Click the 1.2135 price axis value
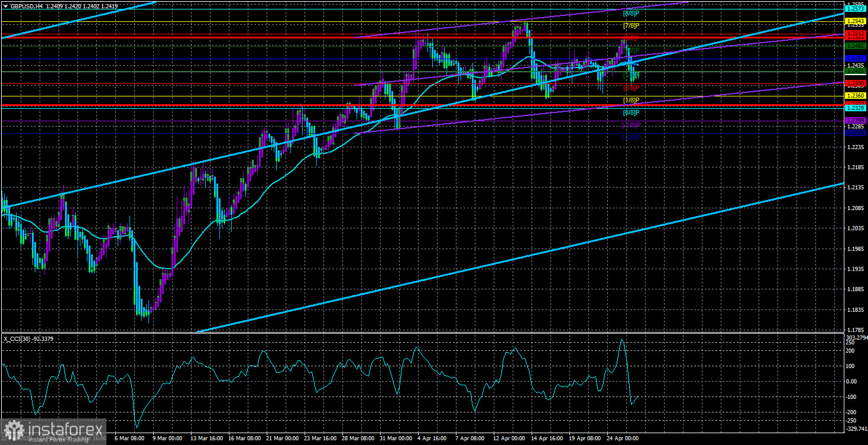This screenshot has width=868, height=445. pyautogui.click(x=856, y=188)
